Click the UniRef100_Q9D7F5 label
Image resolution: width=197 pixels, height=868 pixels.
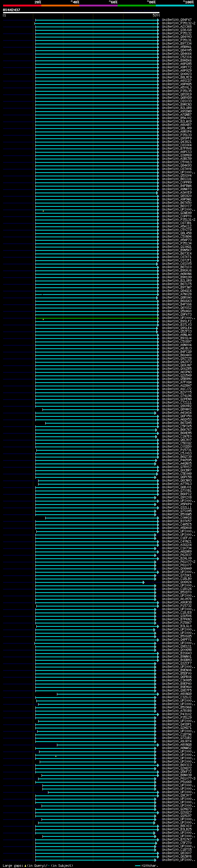click(177, 690)
